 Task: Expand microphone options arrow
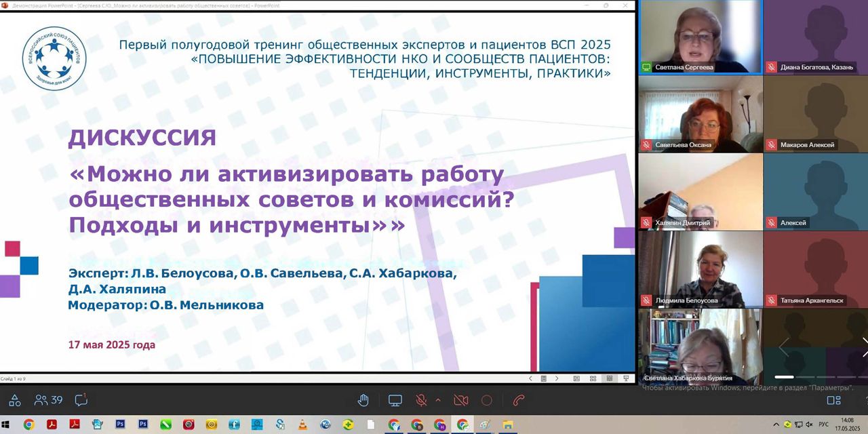(x=437, y=400)
